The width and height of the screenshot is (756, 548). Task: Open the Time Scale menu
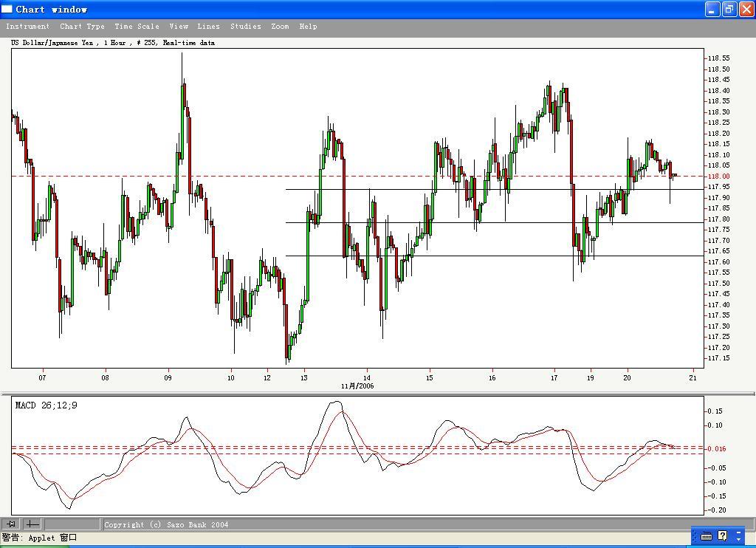point(137,27)
